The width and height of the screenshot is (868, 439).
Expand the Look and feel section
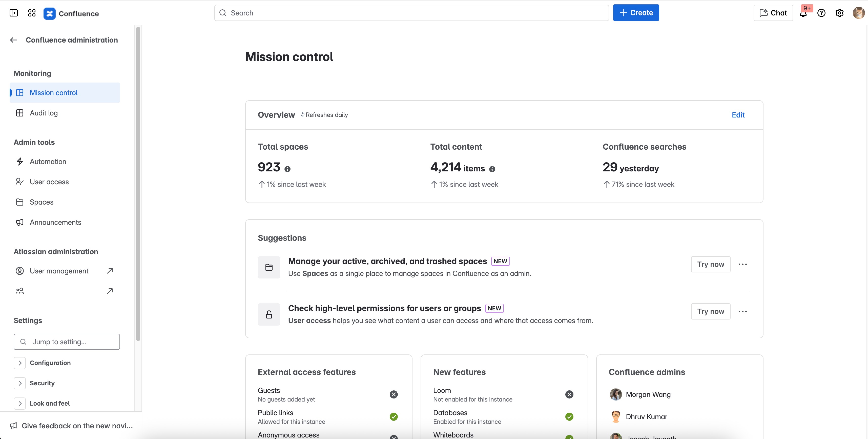click(20, 403)
